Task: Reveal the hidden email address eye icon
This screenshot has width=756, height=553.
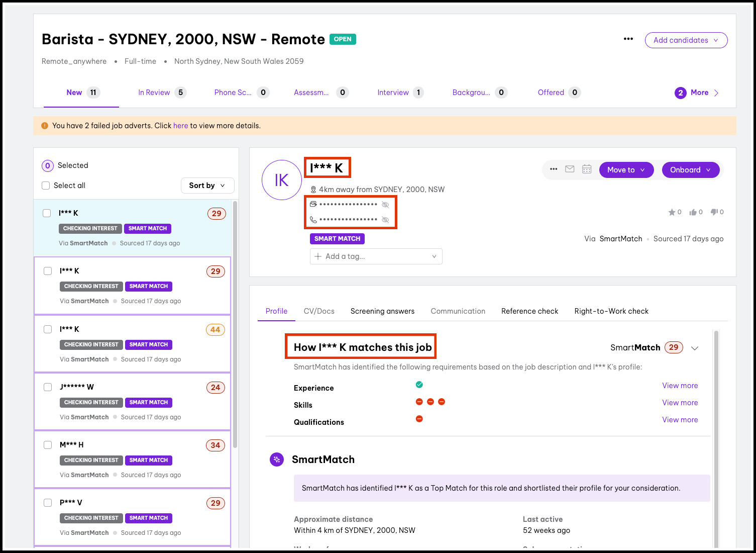Action: 385,205
